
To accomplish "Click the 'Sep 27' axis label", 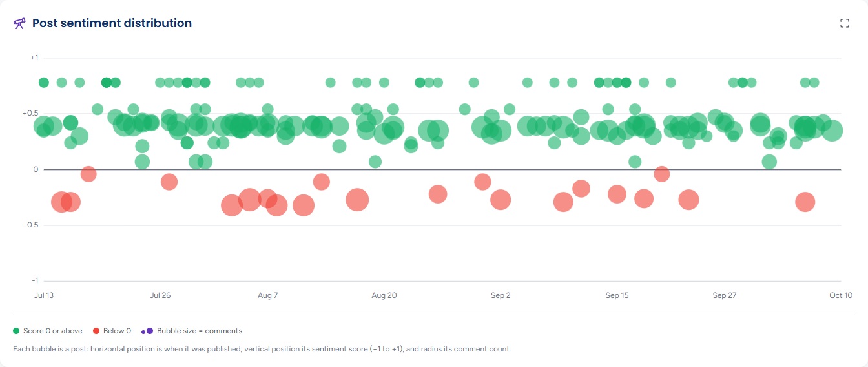I will (725, 295).
